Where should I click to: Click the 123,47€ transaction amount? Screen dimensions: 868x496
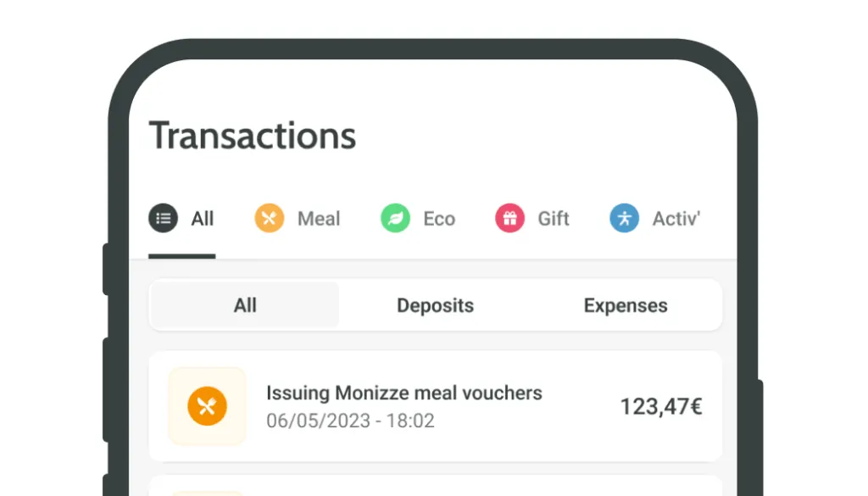661,407
